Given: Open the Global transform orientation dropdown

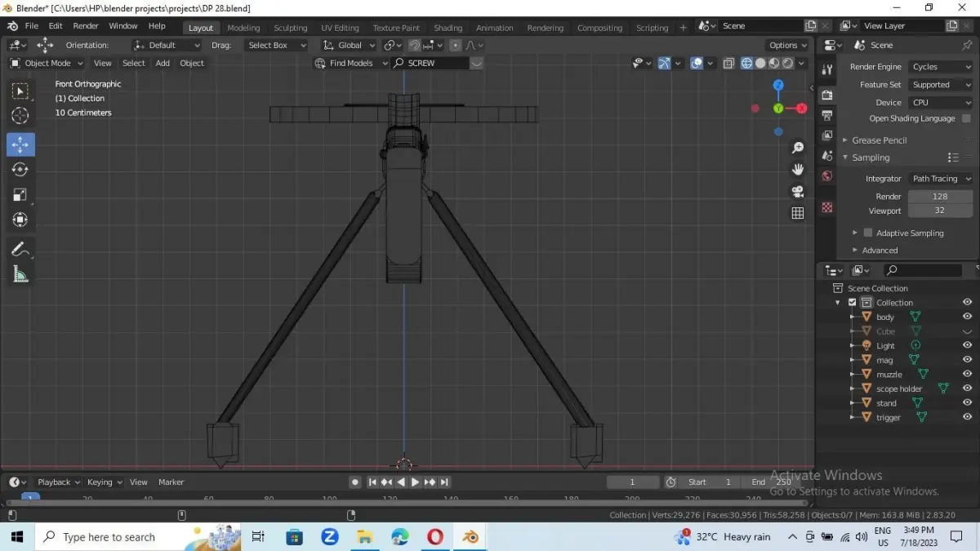Looking at the screenshot, I should [350, 45].
